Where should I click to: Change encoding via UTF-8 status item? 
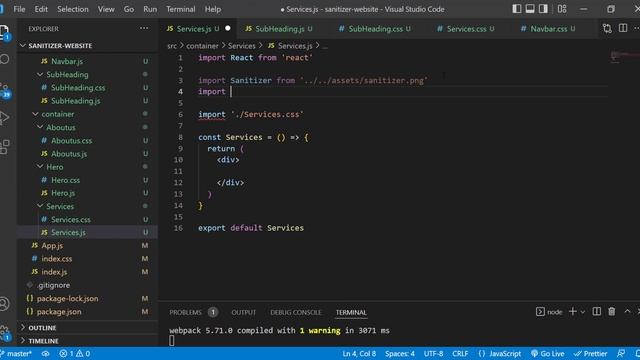(x=433, y=354)
